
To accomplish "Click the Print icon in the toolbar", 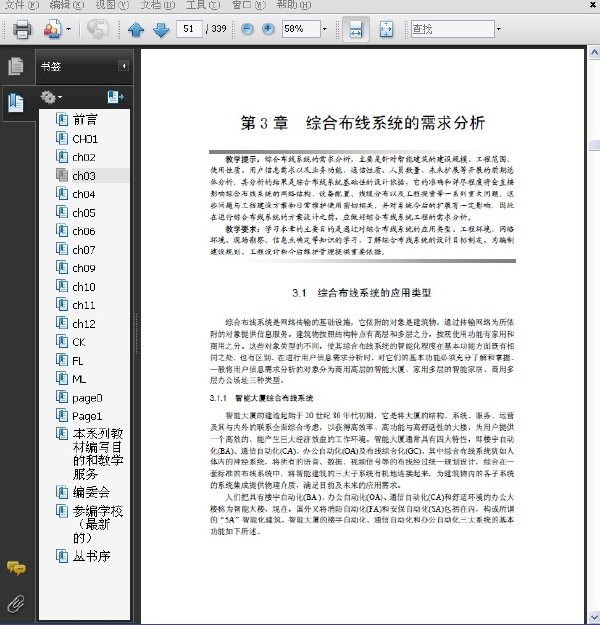I will tap(22, 29).
